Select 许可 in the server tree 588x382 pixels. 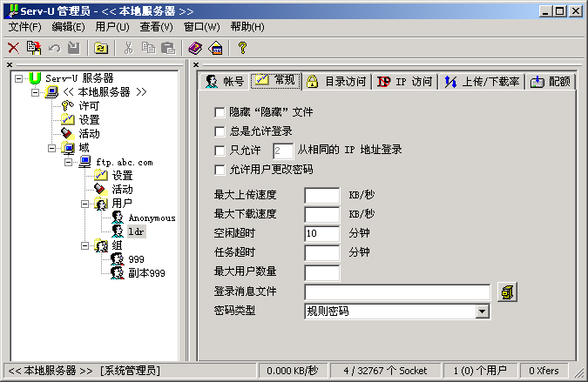pyautogui.click(x=89, y=106)
